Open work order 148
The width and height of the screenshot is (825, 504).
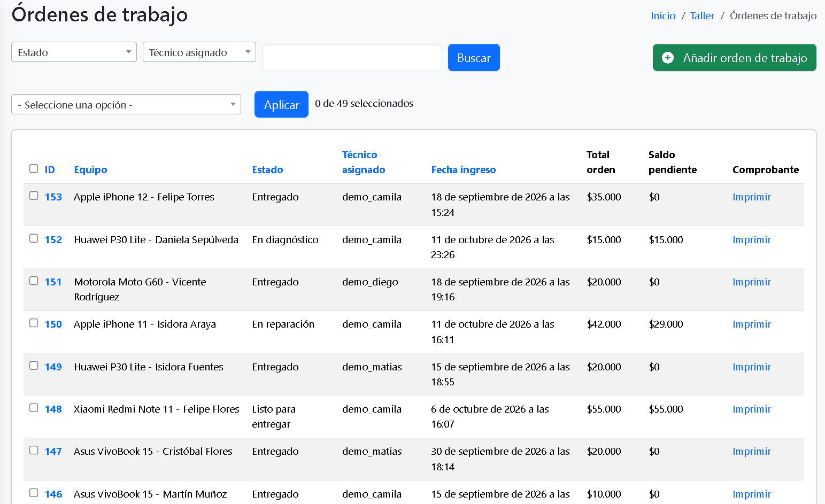coord(53,409)
